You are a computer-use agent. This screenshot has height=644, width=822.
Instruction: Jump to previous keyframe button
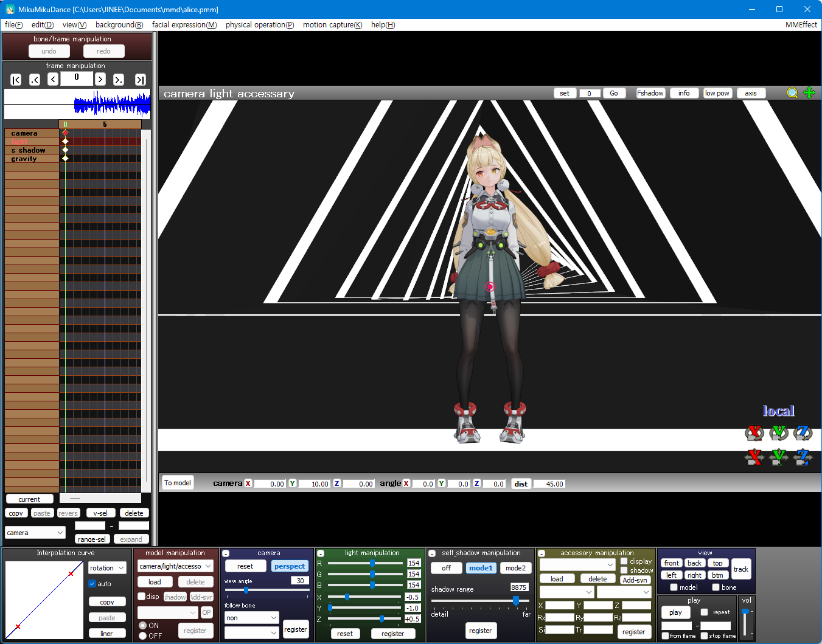click(x=35, y=80)
